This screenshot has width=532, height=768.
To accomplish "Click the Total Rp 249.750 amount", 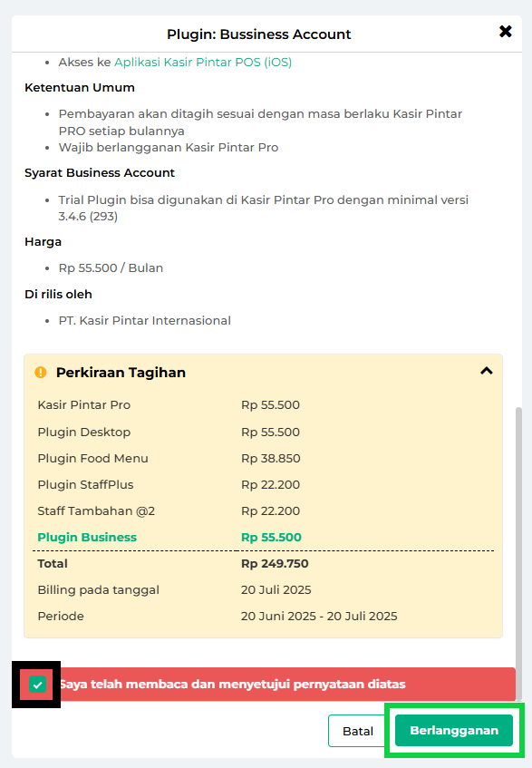I will 275,563.
